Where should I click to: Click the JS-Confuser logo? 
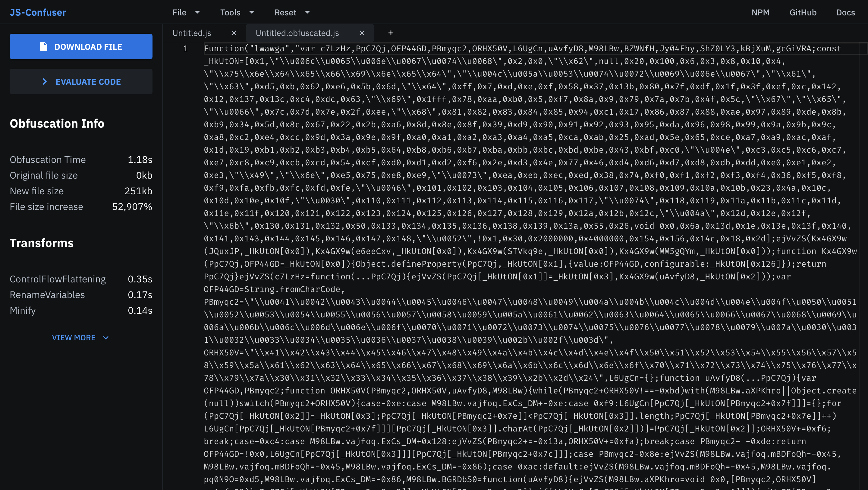point(38,12)
